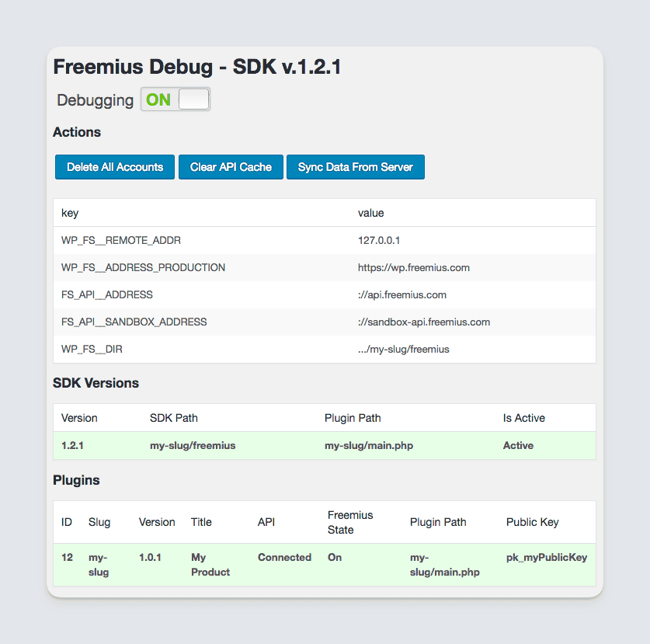Click the My Product title cell
Viewport: 650px width, 644px height.
[x=210, y=565]
